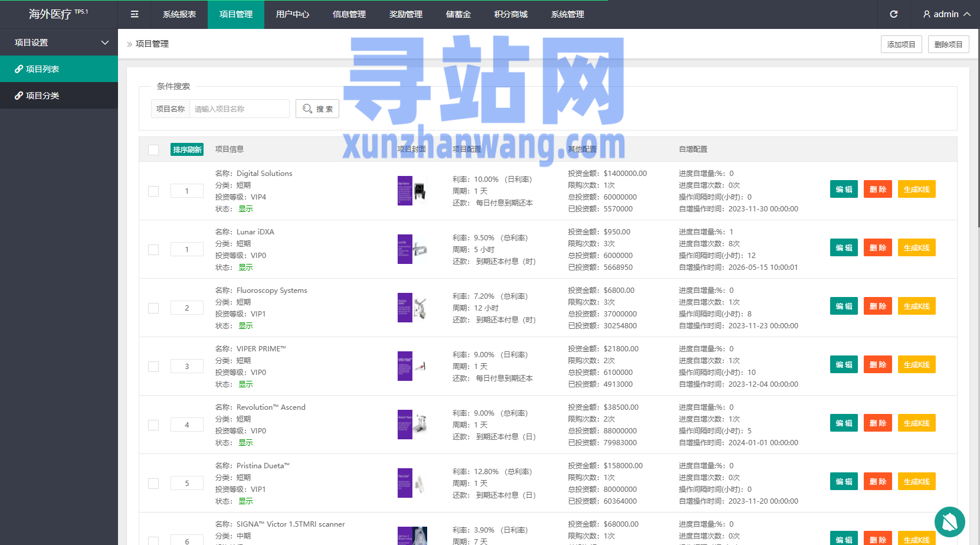Check the Fluoroscopy Systems row checkbox
Image resolution: width=980 pixels, height=545 pixels.
[153, 308]
